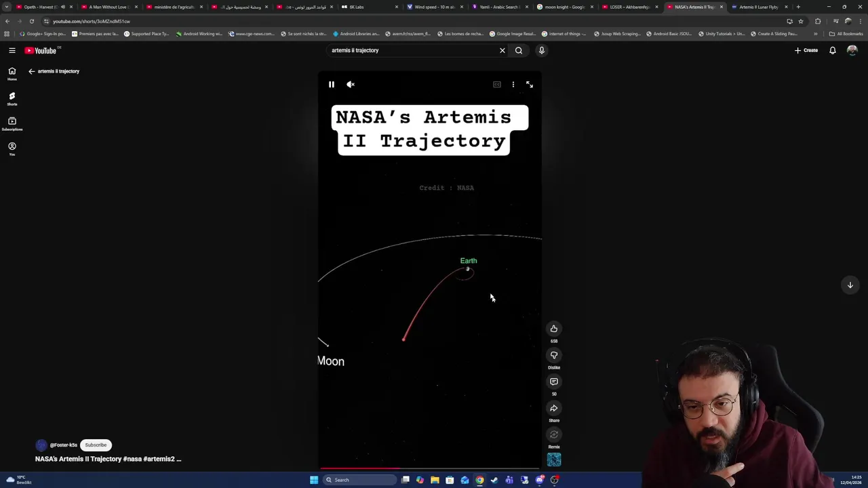Open the Supported Place Ty... bookmark
Image resolution: width=868 pixels, height=488 pixels.
point(146,34)
